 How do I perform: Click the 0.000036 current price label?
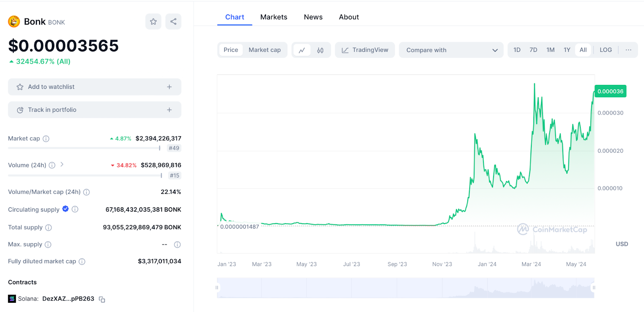(x=611, y=91)
